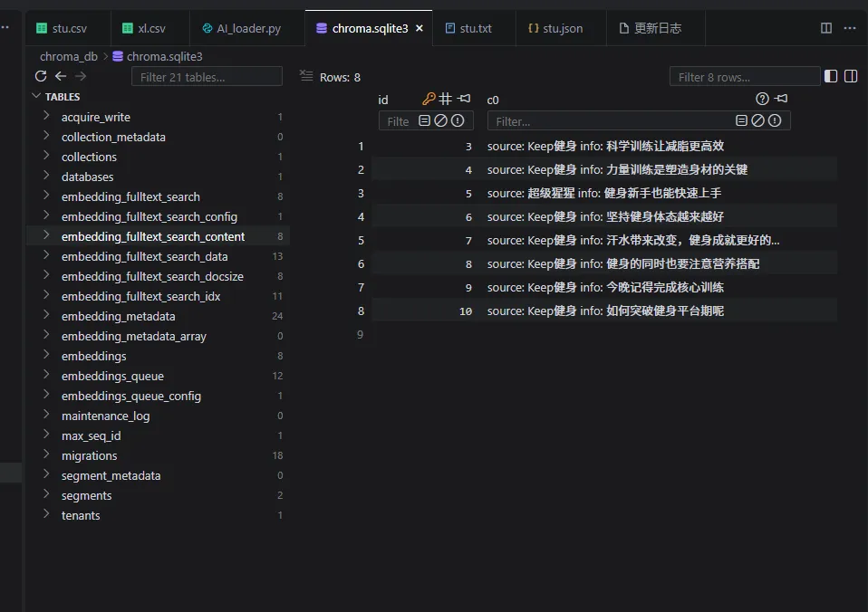868x612 pixels.
Task: Collapse the TABLES section
Action: pyautogui.click(x=37, y=97)
